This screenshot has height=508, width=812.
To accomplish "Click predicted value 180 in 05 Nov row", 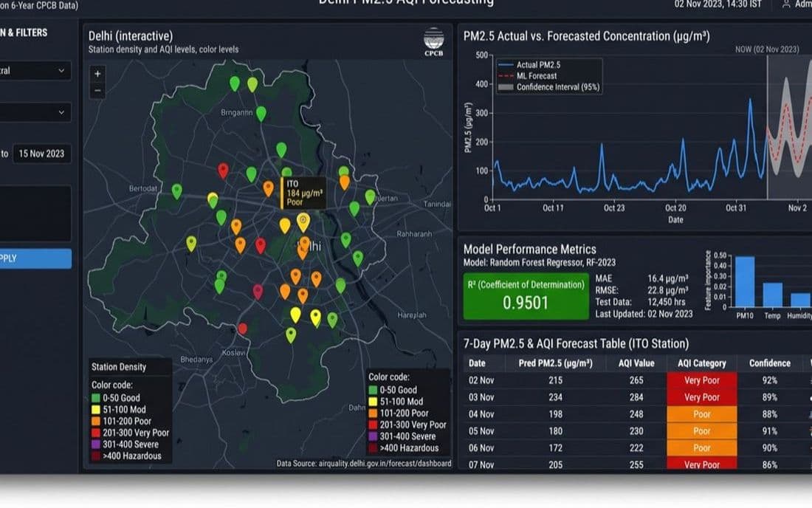I will (555, 431).
